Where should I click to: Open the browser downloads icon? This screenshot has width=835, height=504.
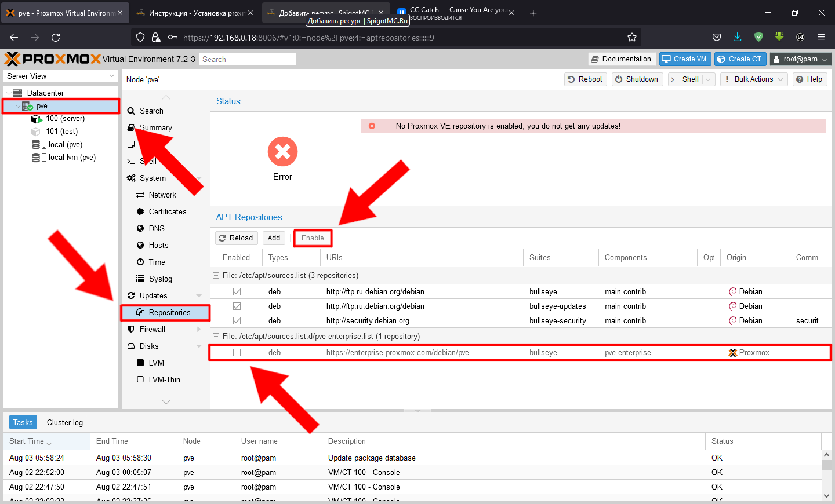(738, 37)
